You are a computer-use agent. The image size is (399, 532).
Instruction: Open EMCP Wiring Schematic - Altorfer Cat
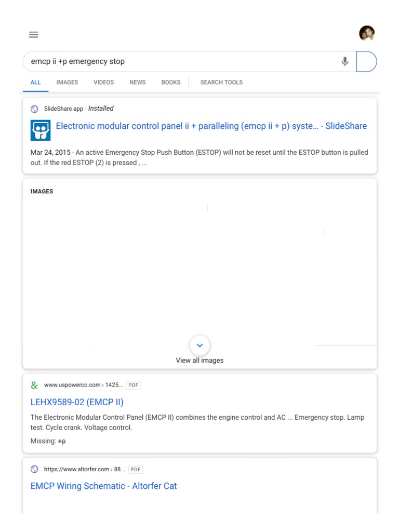tap(103, 486)
